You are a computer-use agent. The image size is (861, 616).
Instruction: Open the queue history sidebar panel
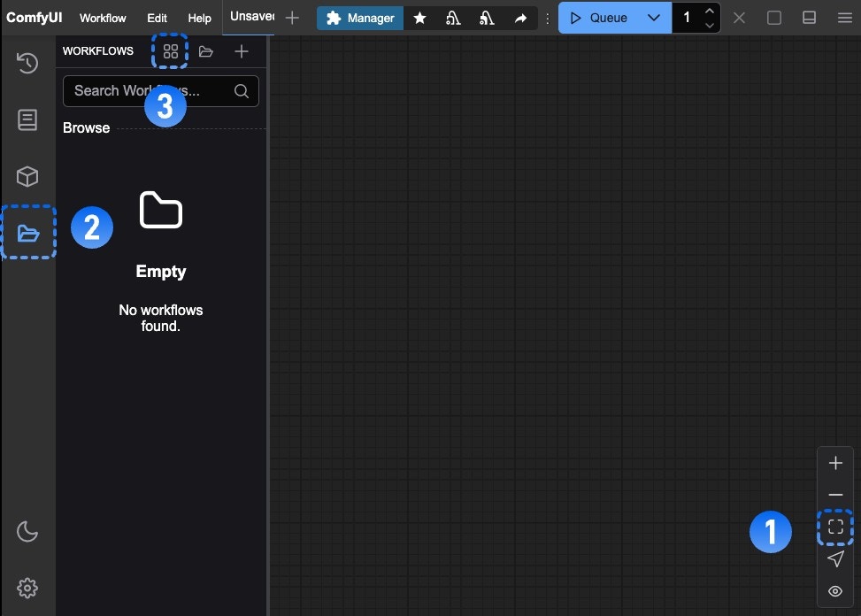coord(27,63)
